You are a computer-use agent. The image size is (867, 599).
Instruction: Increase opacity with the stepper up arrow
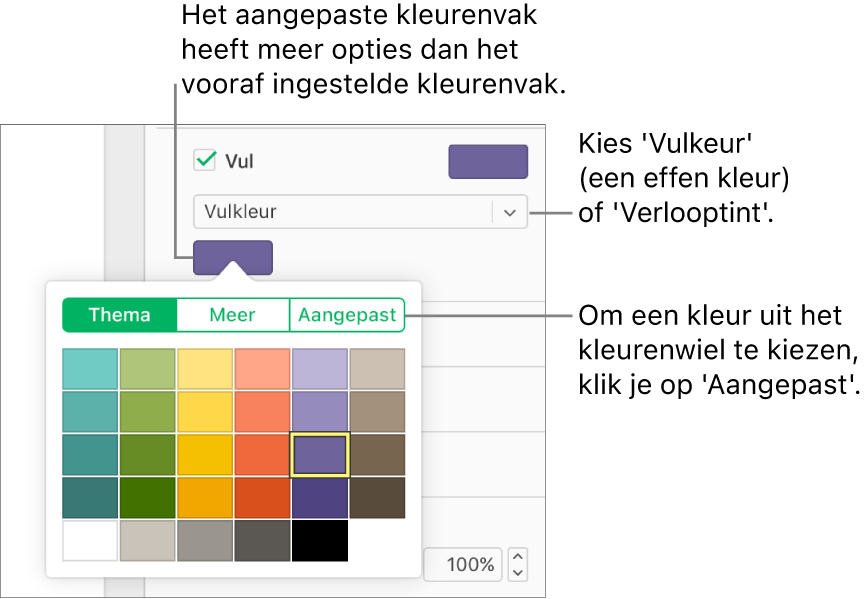coord(518,557)
